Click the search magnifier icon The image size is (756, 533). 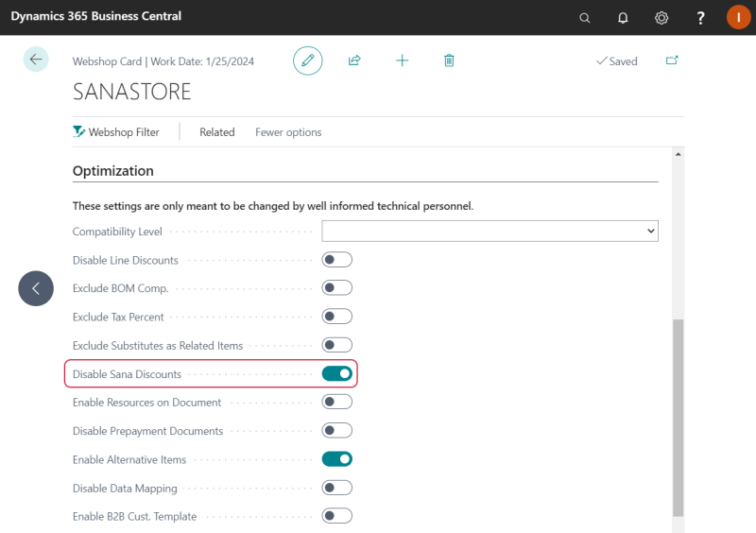pyautogui.click(x=584, y=18)
